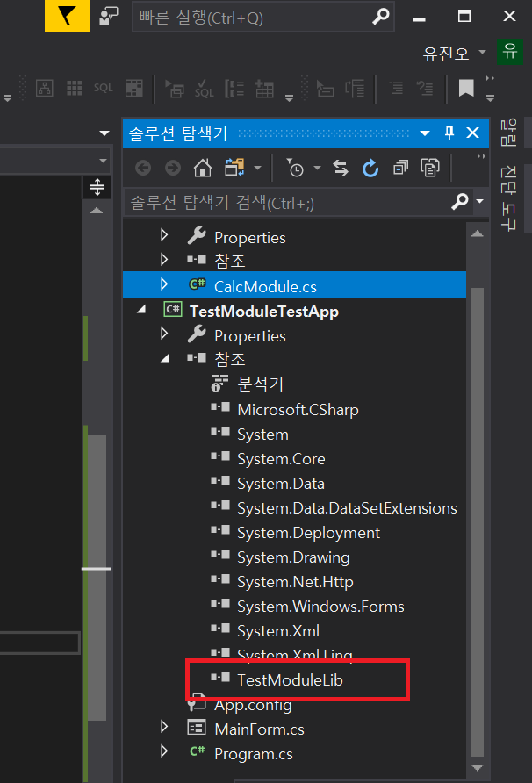Refresh the Solution Explorer
Image resolution: width=532 pixels, height=783 pixels.
(370, 169)
